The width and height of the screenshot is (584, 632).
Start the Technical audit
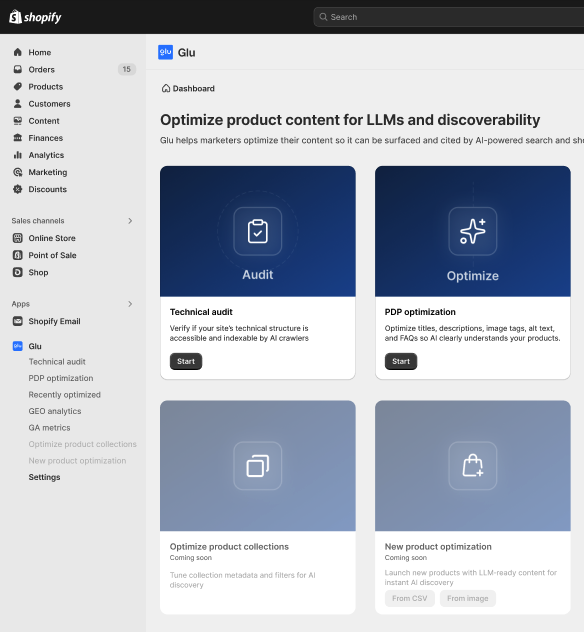186,362
